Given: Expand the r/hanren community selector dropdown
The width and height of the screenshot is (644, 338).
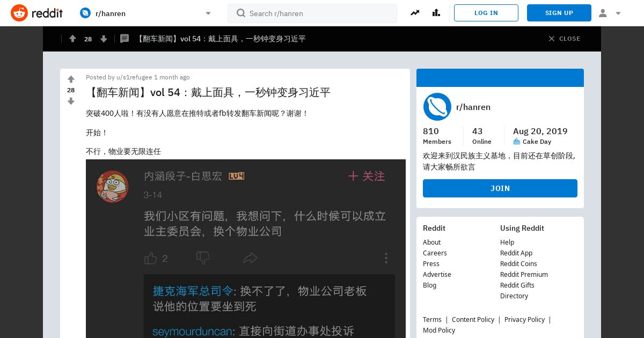Looking at the screenshot, I should click(x=208, y=13).
